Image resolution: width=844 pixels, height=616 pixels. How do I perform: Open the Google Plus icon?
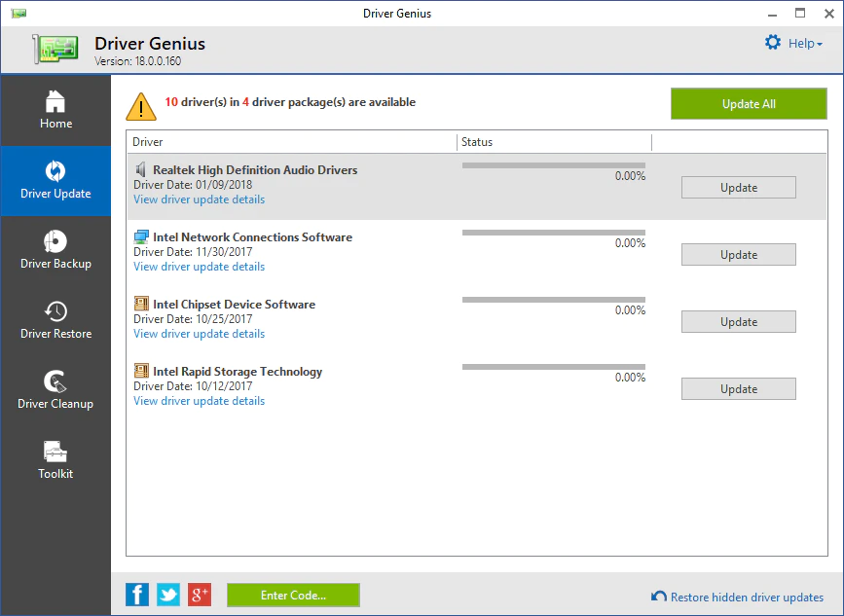tap(200, 595)
